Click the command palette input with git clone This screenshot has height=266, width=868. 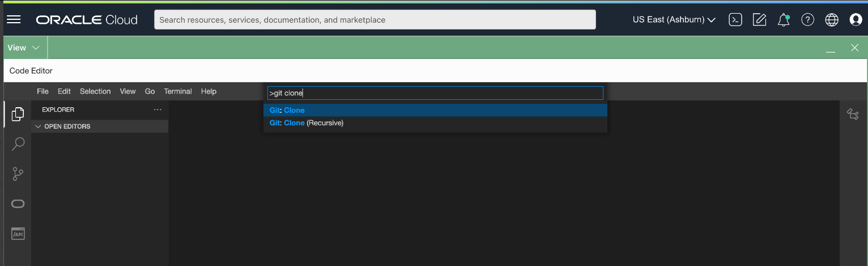pos(435,93)
